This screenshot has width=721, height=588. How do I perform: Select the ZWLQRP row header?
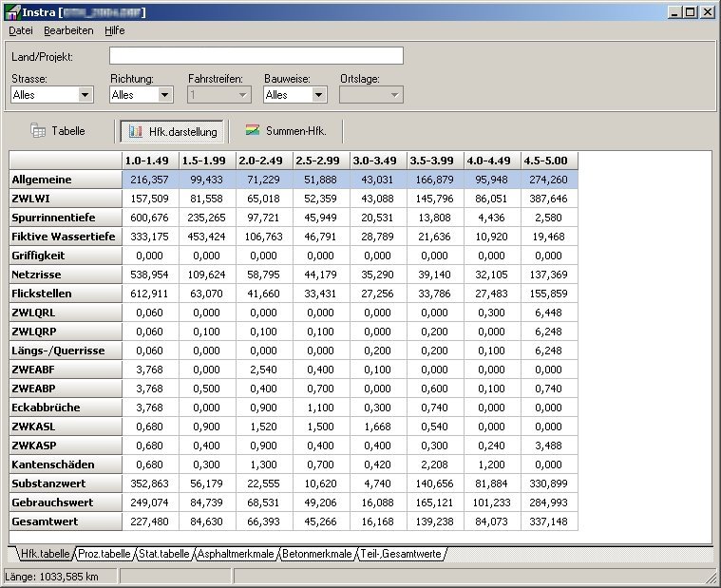(x=66, y=332)
